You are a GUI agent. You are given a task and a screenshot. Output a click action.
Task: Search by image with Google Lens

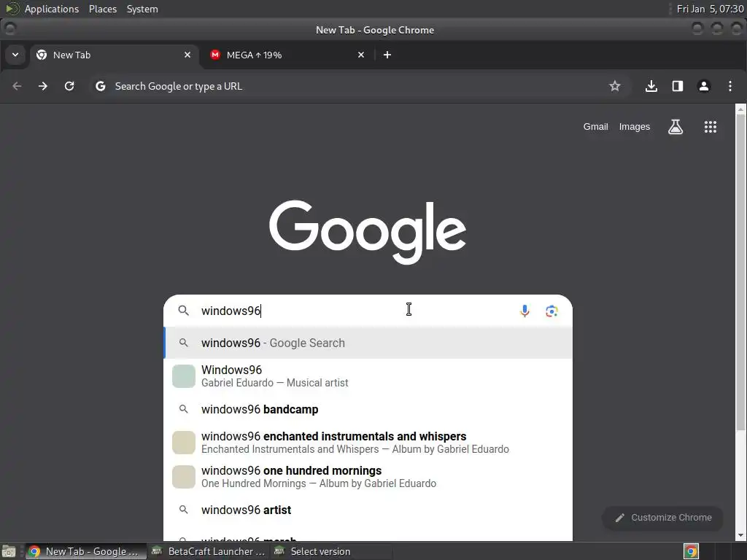pyautogui.click(x=551, y=311)
